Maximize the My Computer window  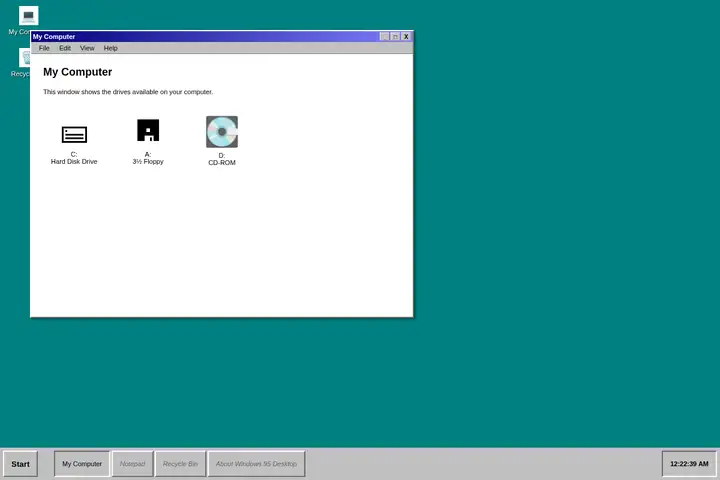[395, 36]
